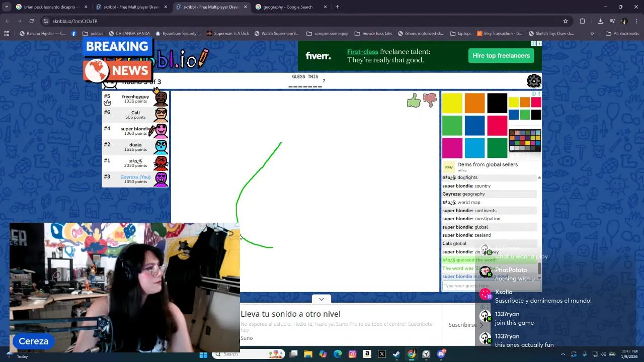
Task: Click the Hire top freelancers button
Action: pos(501,56)
